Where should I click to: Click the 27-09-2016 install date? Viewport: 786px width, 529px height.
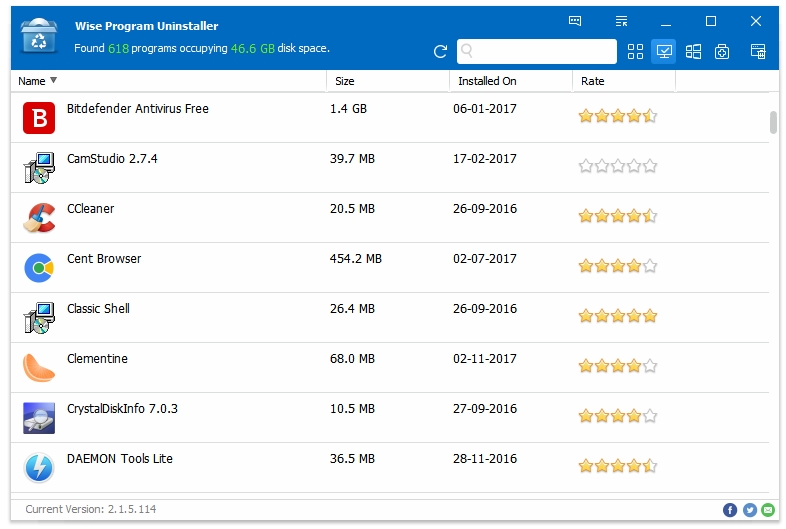click(485, 409)
